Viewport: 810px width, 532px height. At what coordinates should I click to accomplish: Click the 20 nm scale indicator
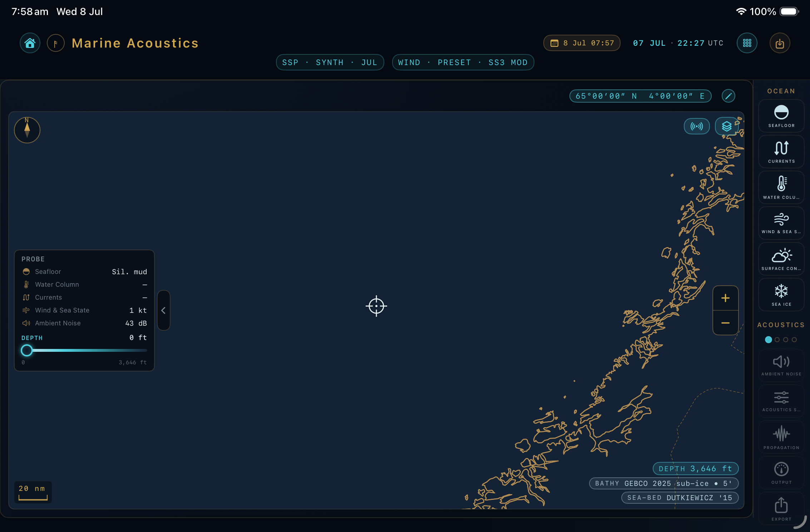click(33, 492)
